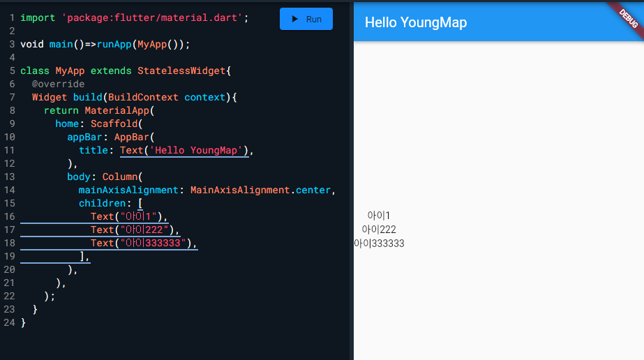Click 'children' on line 15
This screenshot has width=644, height=360.
pos(103,203)
